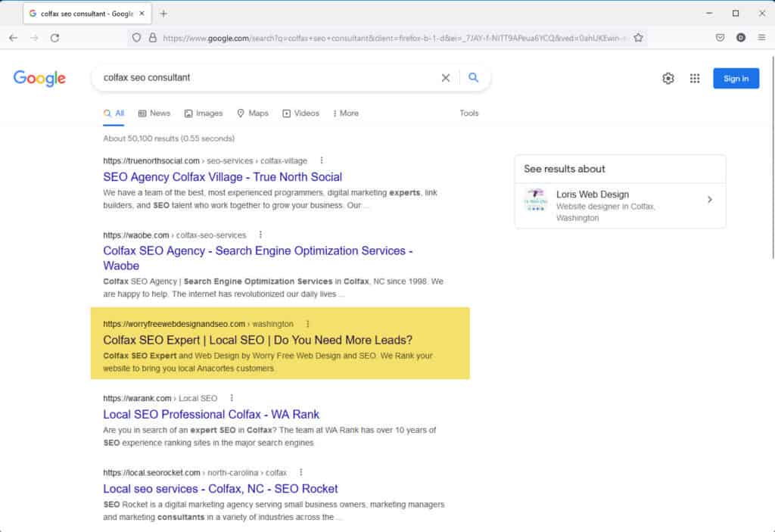
Task: Open Colfax SEO Agency Waobe result link
Action: click(x=258, y=258)
